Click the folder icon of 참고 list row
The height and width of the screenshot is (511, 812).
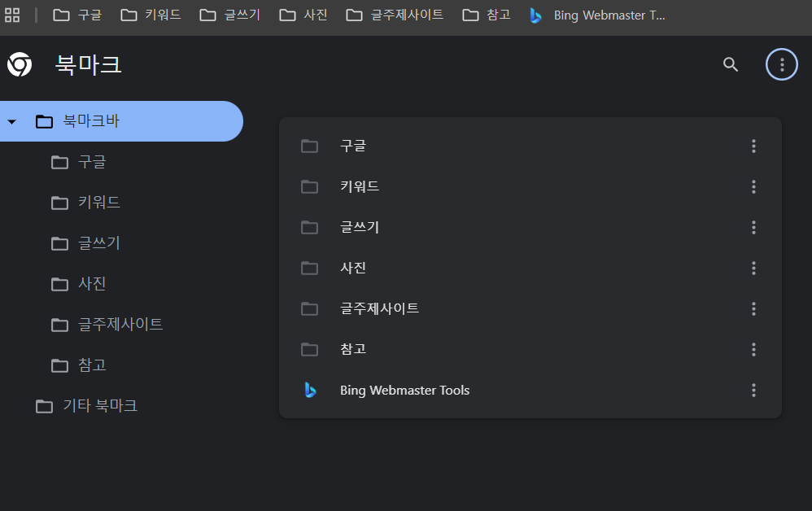[310, 349]
